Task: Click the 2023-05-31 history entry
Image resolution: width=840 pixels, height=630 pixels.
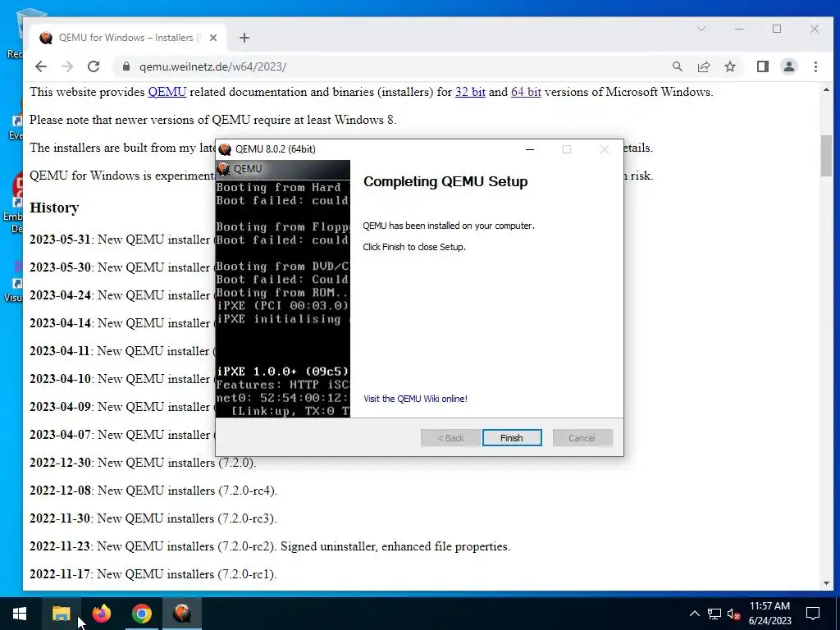Action: tap(121, 240)
